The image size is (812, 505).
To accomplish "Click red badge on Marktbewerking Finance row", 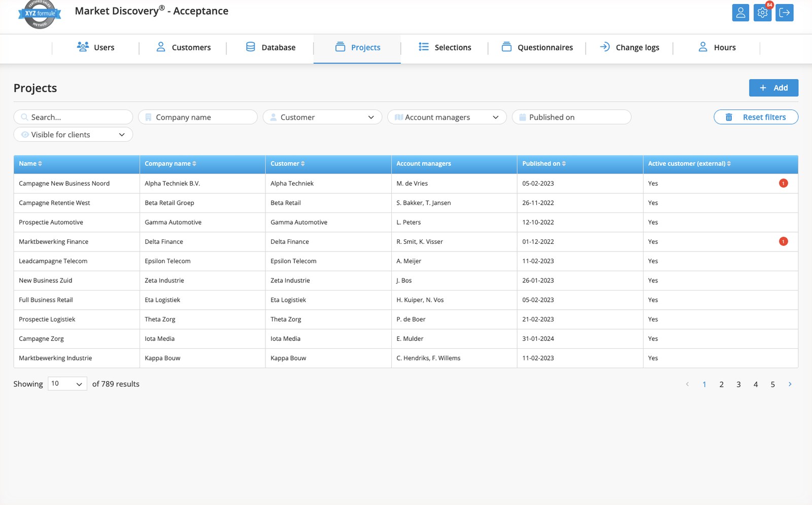I will coord(783,241).
